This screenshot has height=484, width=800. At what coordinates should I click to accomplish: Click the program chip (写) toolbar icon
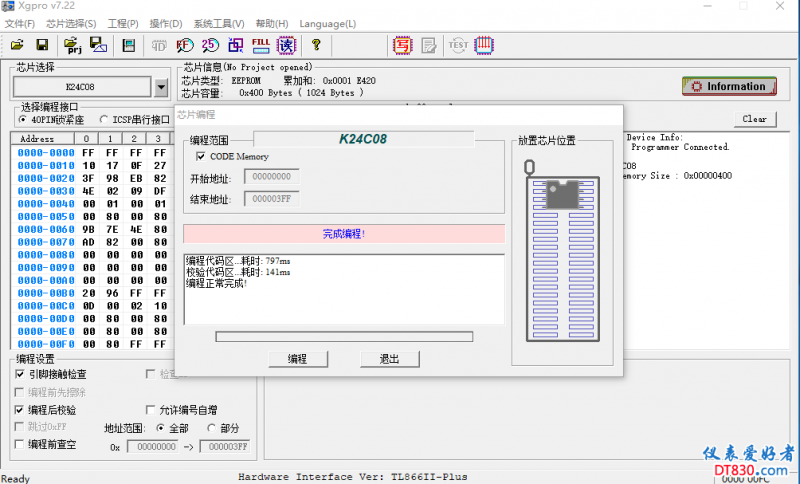coord(402,44)
